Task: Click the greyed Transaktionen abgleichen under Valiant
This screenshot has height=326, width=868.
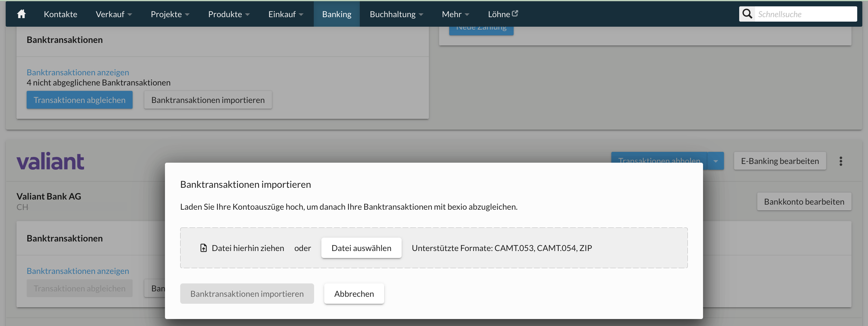Action: click(x=80, y=289)
